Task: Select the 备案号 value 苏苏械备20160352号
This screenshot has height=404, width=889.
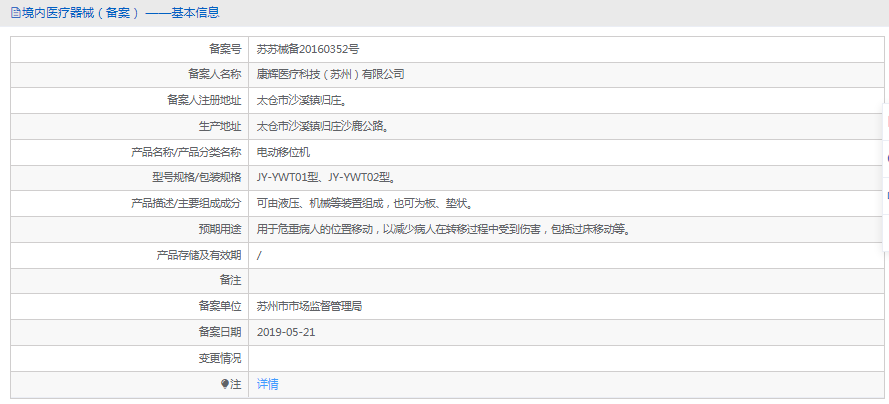Action: point(308,49)
